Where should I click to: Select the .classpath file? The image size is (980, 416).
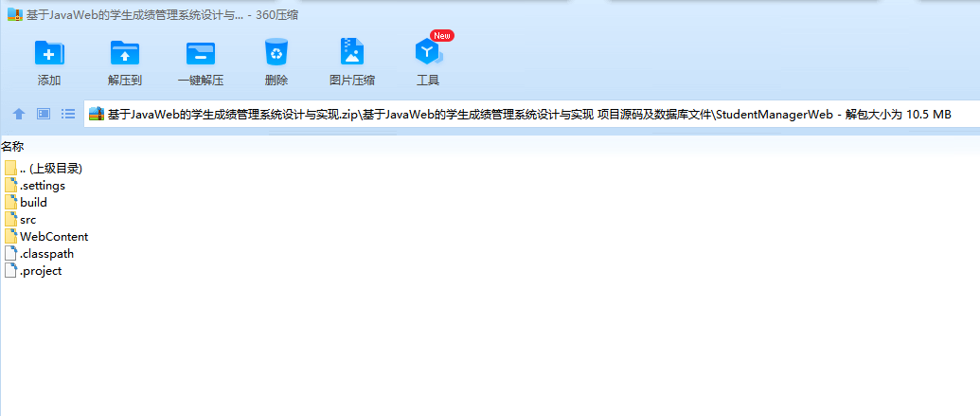[x=40, y=254]
